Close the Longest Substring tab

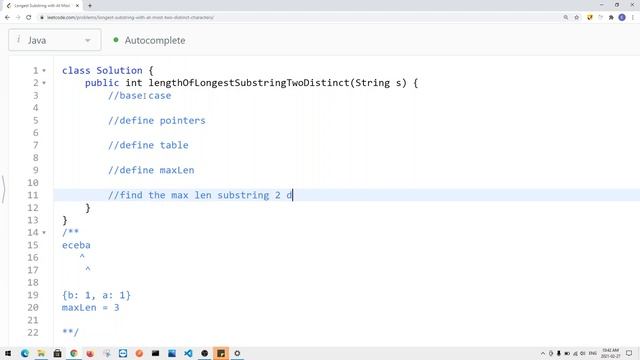click(77, 6)
